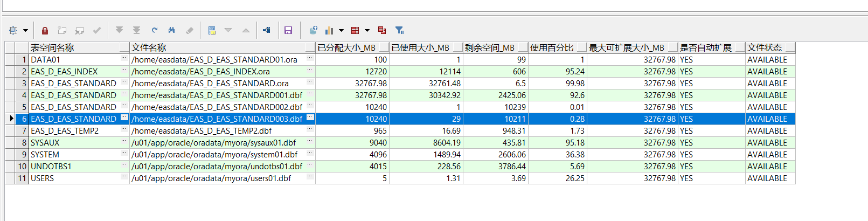Open ellipsis button in highlighted EAS_D_EAS_STANDARD003.dbf cell
868x221 pixels.
coord(310,117)
